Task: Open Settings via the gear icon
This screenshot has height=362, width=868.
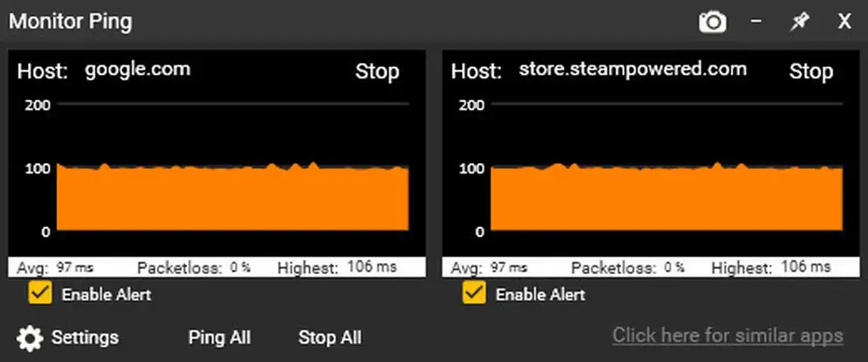Action: (30, 338)
